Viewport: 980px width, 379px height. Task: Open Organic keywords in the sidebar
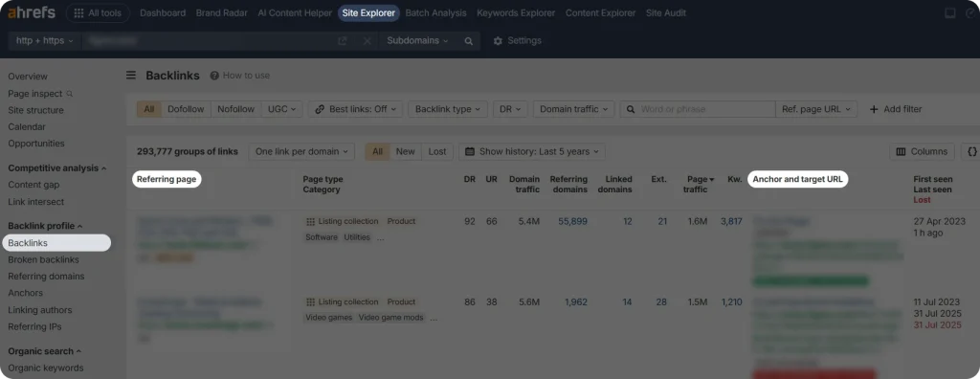pyautogui.click(x=46, y=368)
